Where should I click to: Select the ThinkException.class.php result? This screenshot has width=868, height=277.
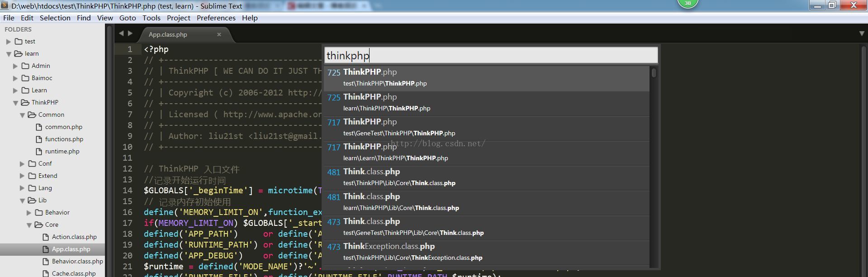[486, 253]
